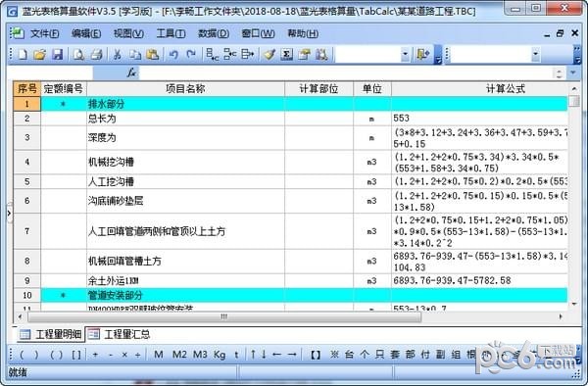
Task: Switch to the 工程量明细 tab
Action: 51,334
